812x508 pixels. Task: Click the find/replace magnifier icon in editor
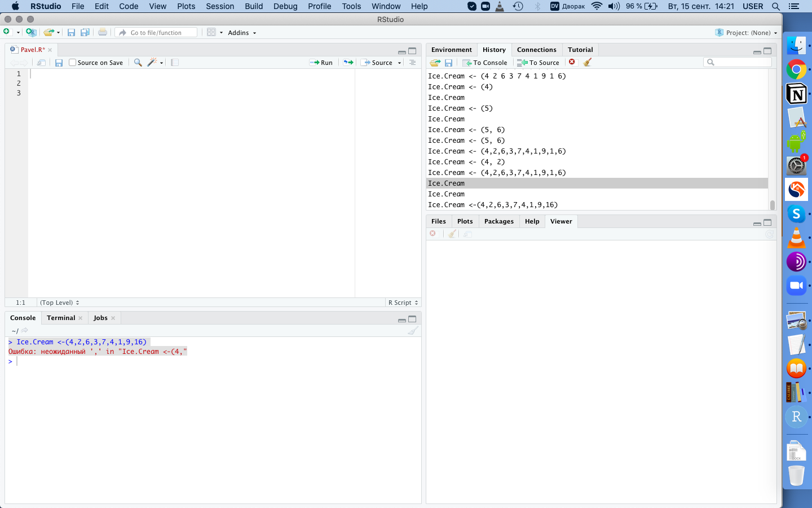[138, 63]
